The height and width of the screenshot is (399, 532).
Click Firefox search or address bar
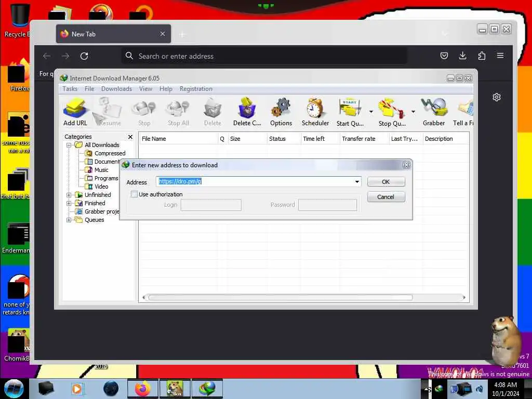point(264,56)
